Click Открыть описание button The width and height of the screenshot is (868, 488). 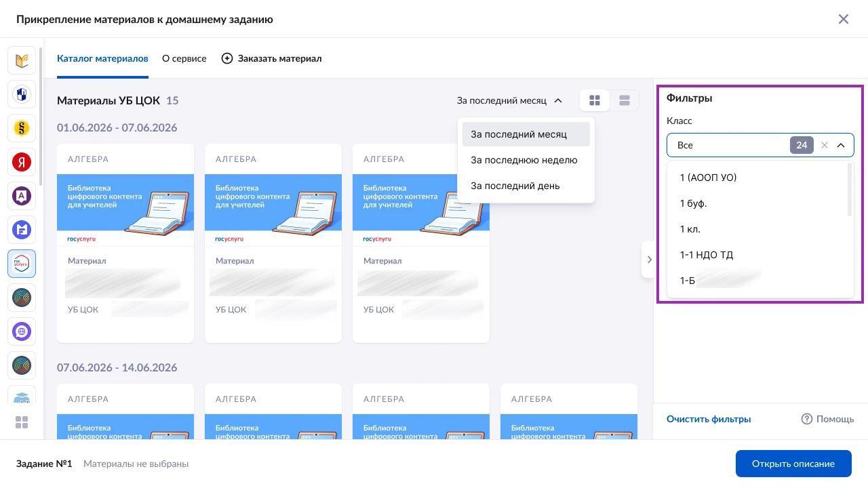pyautogui.click(x=793, y=464)
